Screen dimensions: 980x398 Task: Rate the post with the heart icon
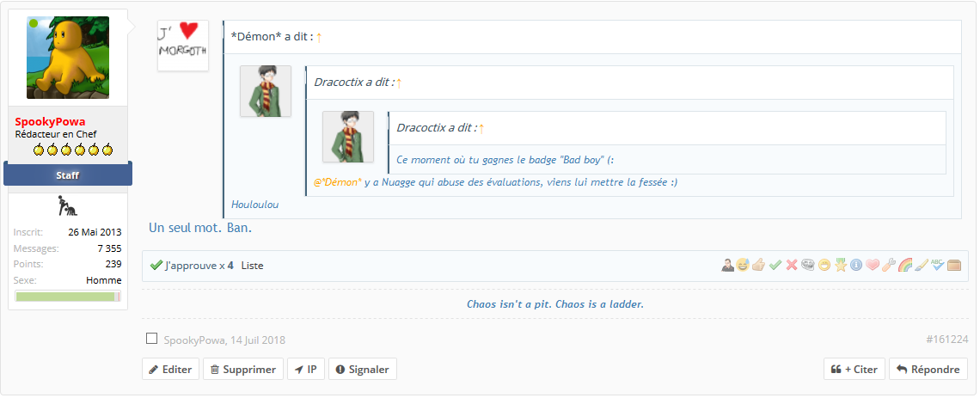point(873,266)
